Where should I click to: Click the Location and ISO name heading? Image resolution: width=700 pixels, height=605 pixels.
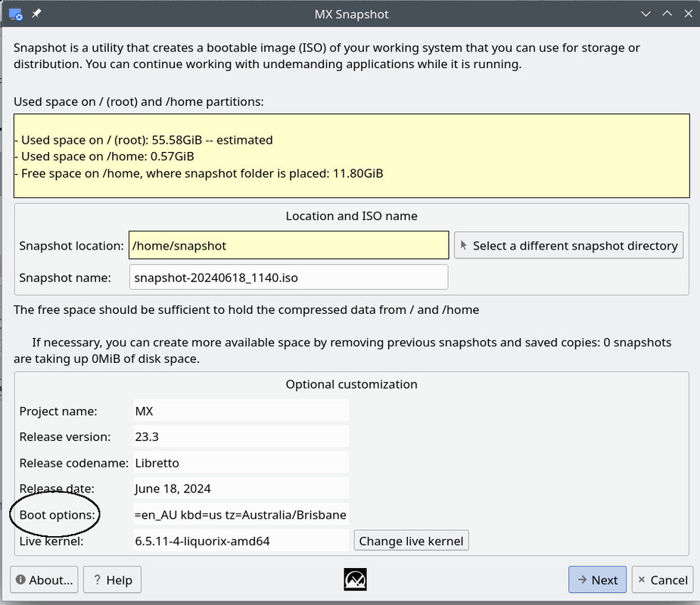pos(351,216)
